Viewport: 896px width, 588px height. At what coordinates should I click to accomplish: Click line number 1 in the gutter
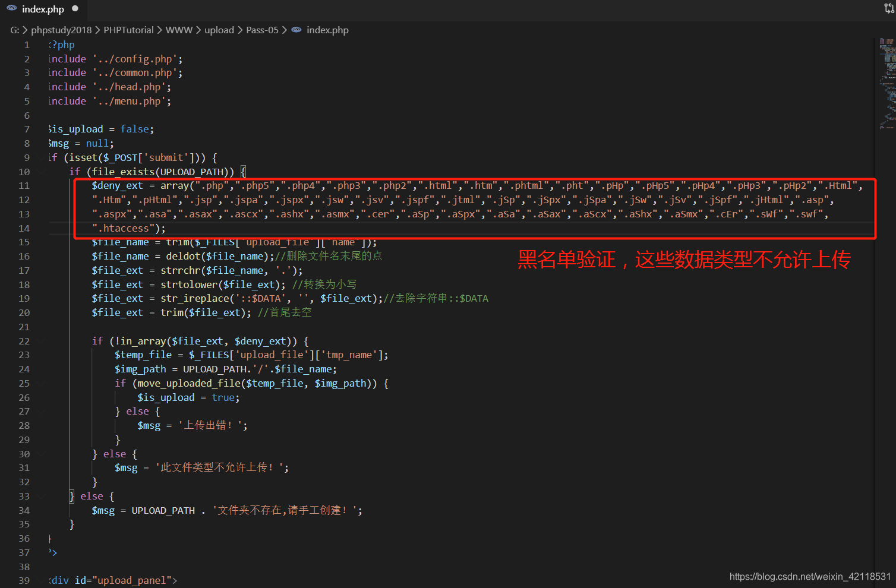tap(27, 45)
